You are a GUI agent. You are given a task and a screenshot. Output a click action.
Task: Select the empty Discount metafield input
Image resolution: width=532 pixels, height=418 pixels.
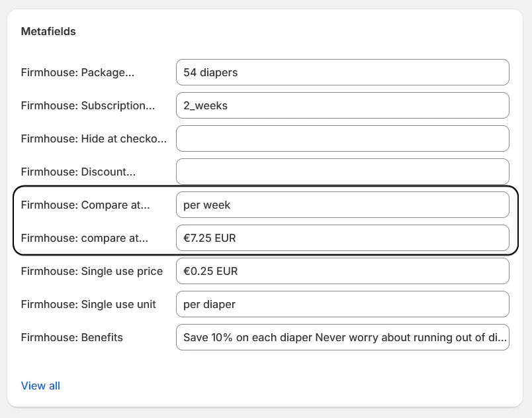[x=342, y=172]
